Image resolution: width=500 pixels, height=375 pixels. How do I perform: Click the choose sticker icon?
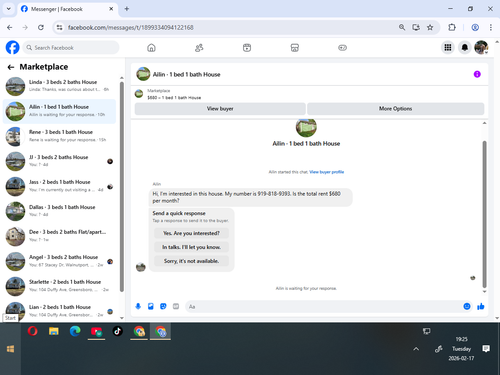[163, 306]
